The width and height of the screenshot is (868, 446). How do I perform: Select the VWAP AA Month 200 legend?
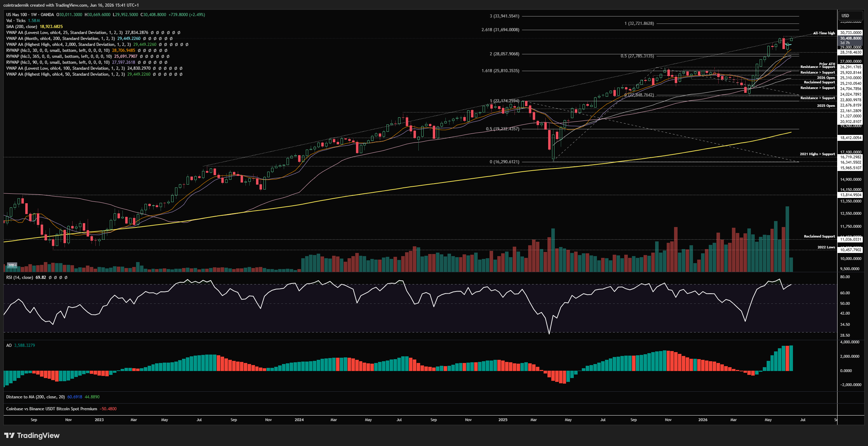pyautogui.click(x=60, y=39)
